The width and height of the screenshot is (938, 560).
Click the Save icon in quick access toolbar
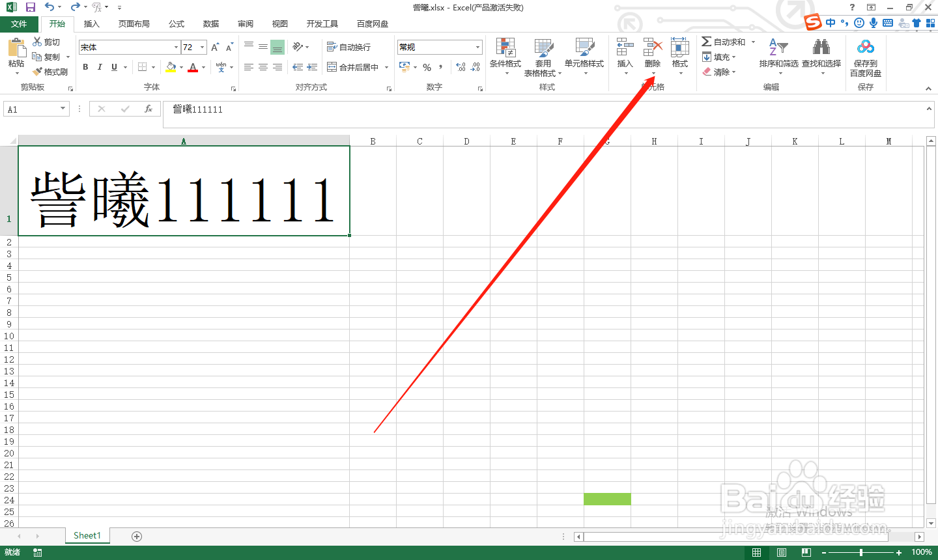[x=30, y=7]
